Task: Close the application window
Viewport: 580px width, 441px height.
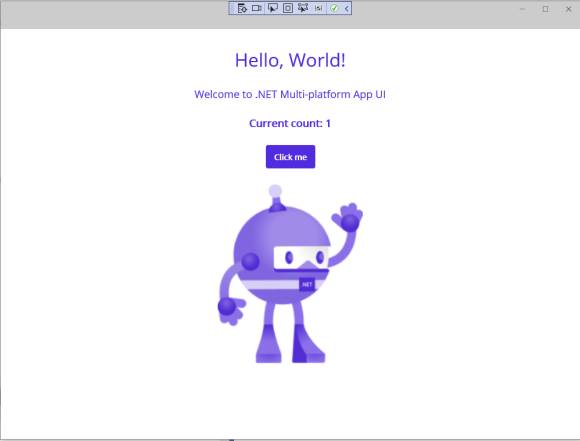Action: [569, 9]
